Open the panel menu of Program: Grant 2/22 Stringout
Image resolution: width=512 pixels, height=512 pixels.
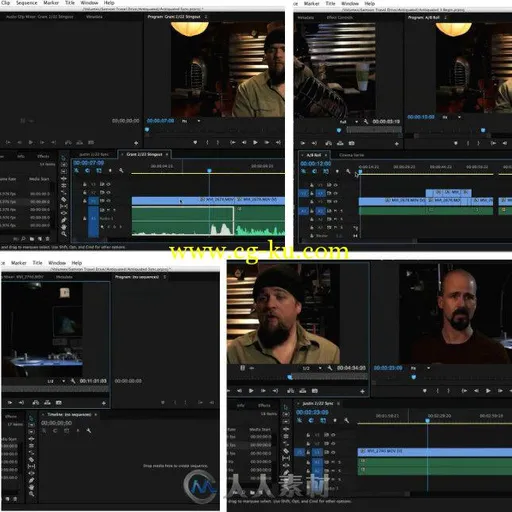click(x=206, y=16)
